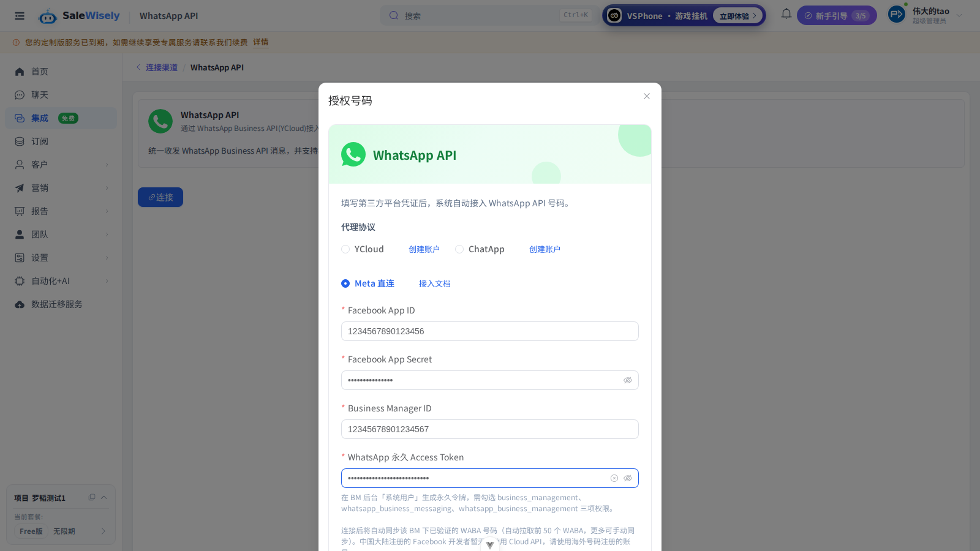The image size is (980, 551).
Task: Click the copy icon beside project 罗韬测试1
Action: point(92,497)
